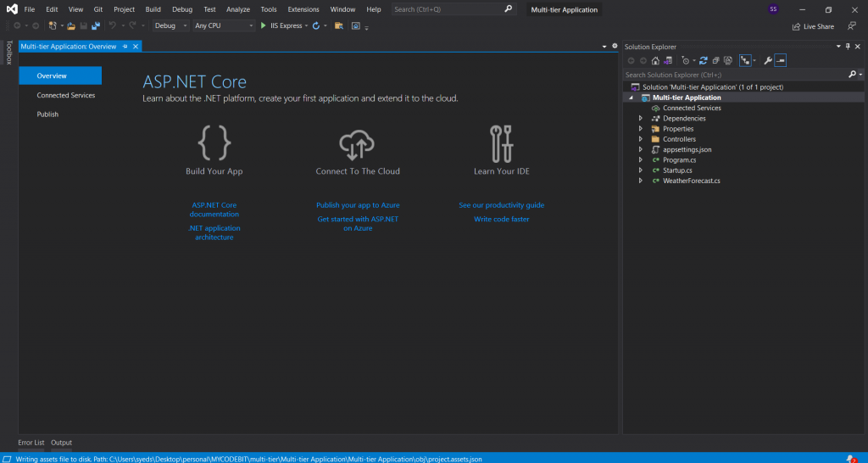Select WeatherForecast.cs in Solution Explorer
Image resolution: width=868 pixels, height=463 pixels.
pyautogui.click(x=692, y=181)
